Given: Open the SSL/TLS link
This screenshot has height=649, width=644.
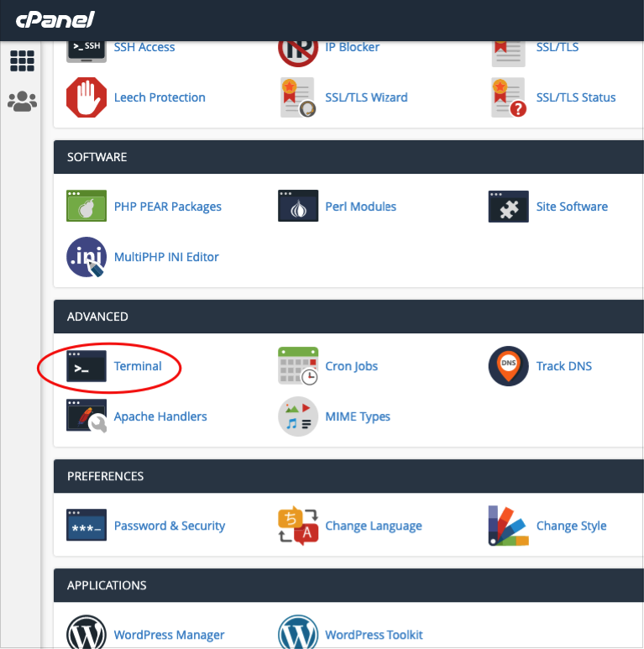Looking at the screenshot, I should coord(558,47).
